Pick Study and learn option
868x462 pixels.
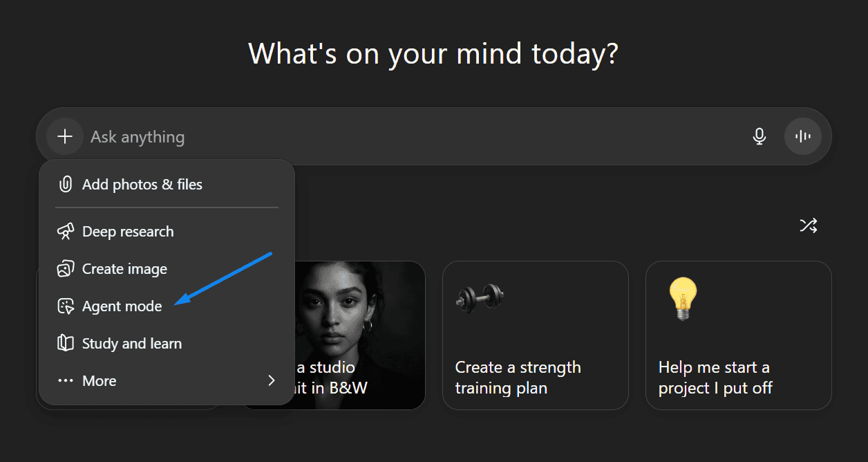coord(132,344)
